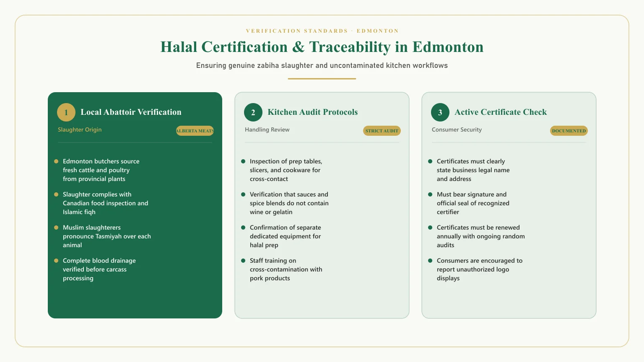Click the bullet about Muslim slaughterers pronouncing Tasmiyah
This screenshot has width=644, height=362.
107,236
